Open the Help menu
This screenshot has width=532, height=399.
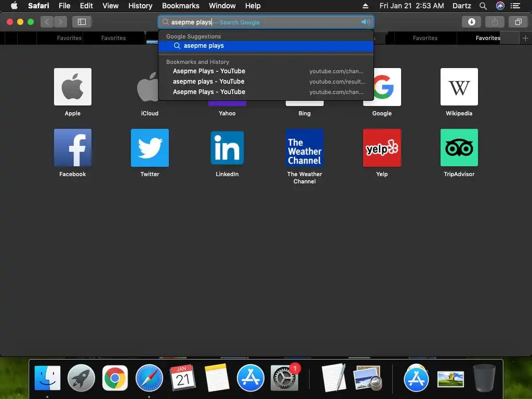(x=253, y=6)
